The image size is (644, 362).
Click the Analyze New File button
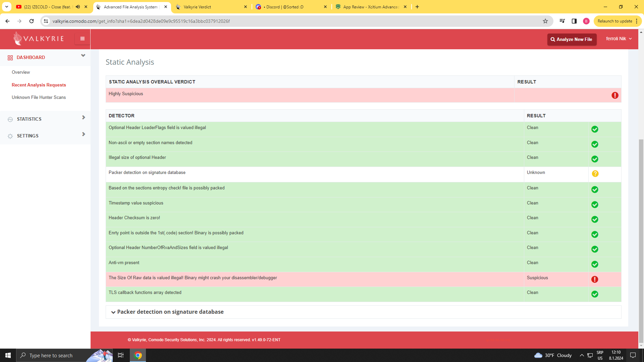click(572, 39)
